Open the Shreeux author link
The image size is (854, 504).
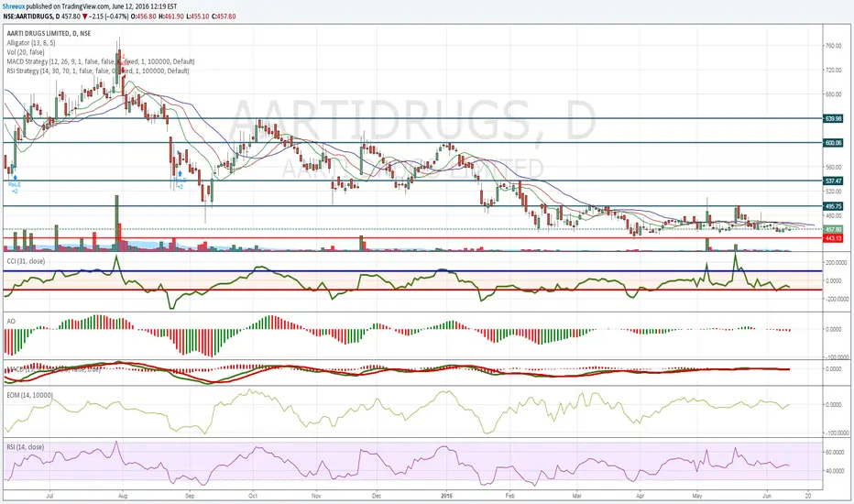point(13,6)
